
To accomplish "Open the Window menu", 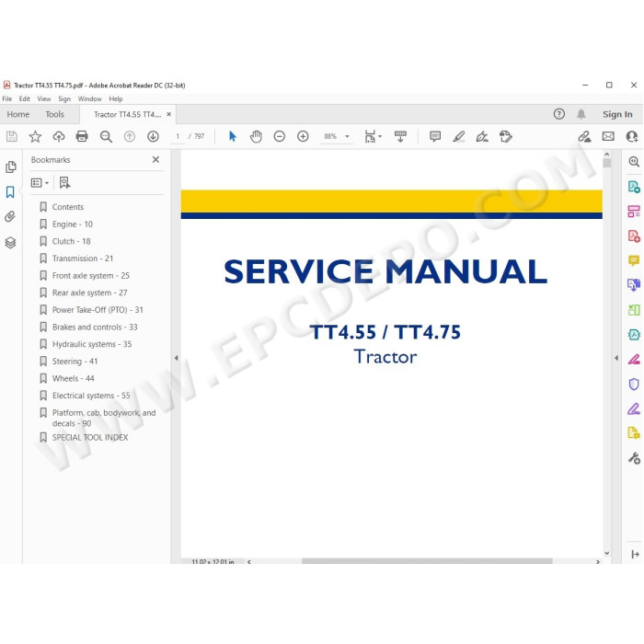I will click(89, 99).
